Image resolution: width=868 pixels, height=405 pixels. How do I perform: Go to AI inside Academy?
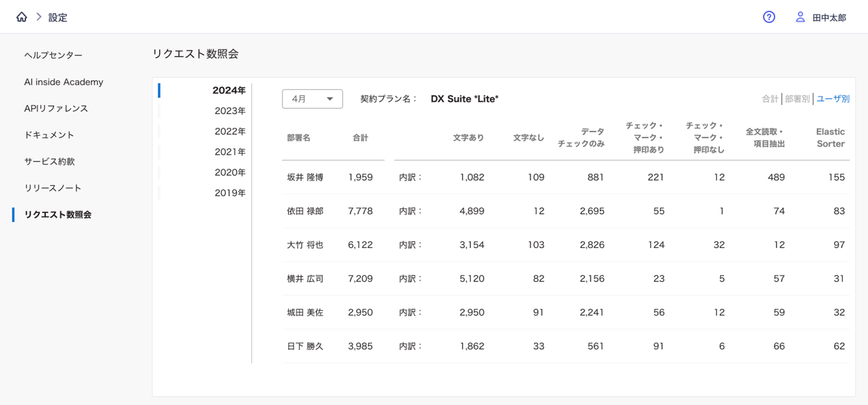64,82
